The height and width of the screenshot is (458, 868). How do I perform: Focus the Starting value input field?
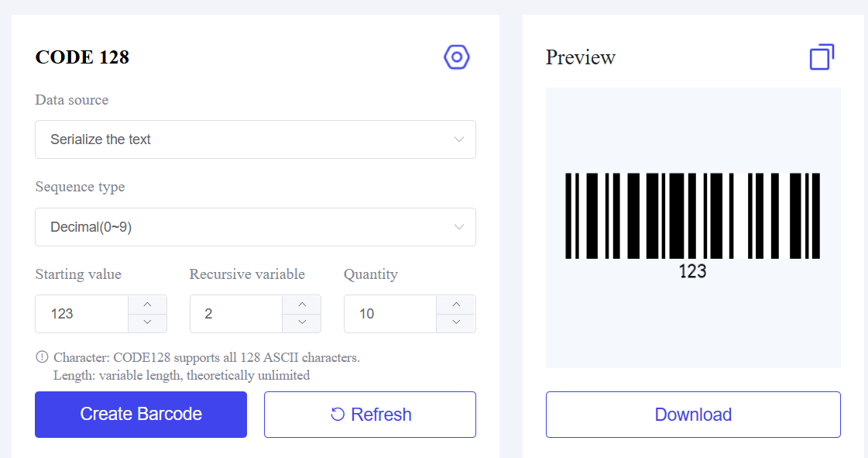coord(82,314)
